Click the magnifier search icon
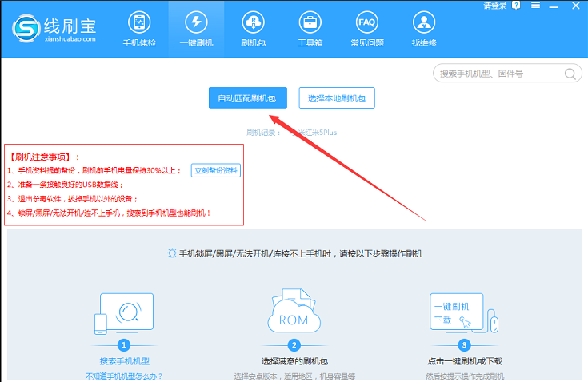 tap(571, 74)
